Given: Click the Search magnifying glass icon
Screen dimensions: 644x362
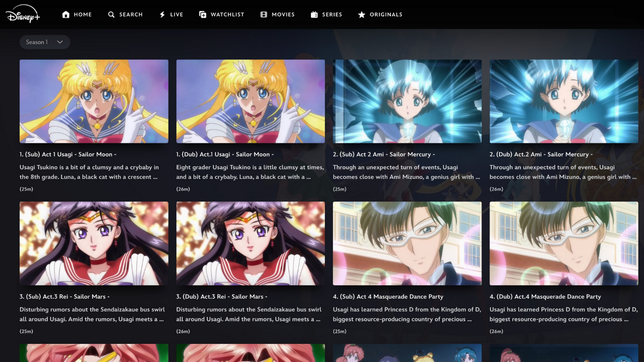Looking at the screenshot, I should click(112, 15).
